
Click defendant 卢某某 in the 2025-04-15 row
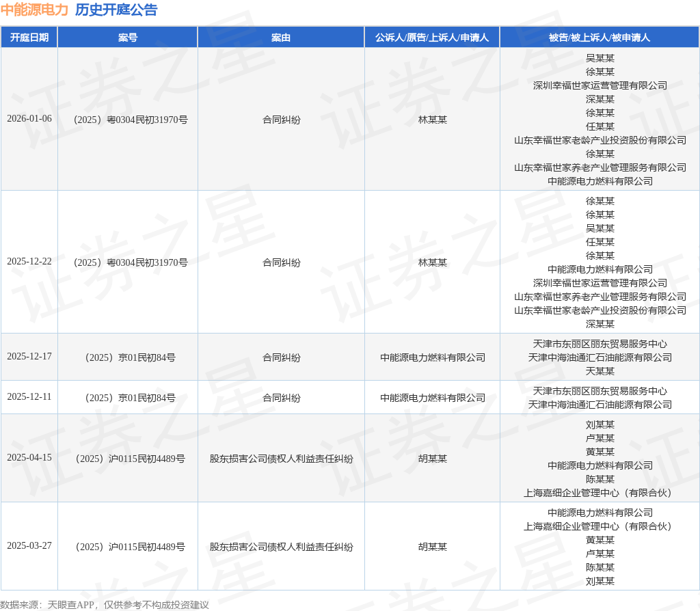[x=600, y=438]
